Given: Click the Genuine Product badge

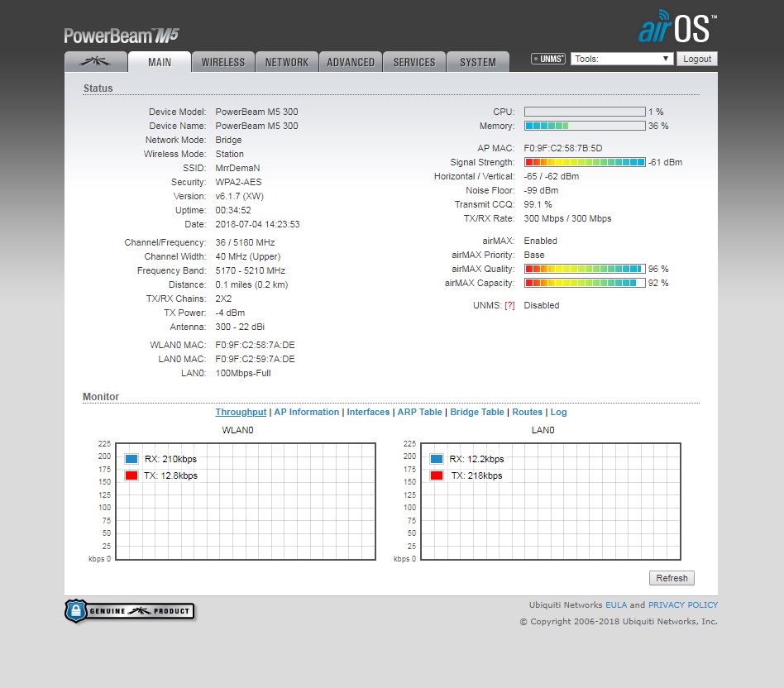Looking at the screenshot, I should point(130,611).
